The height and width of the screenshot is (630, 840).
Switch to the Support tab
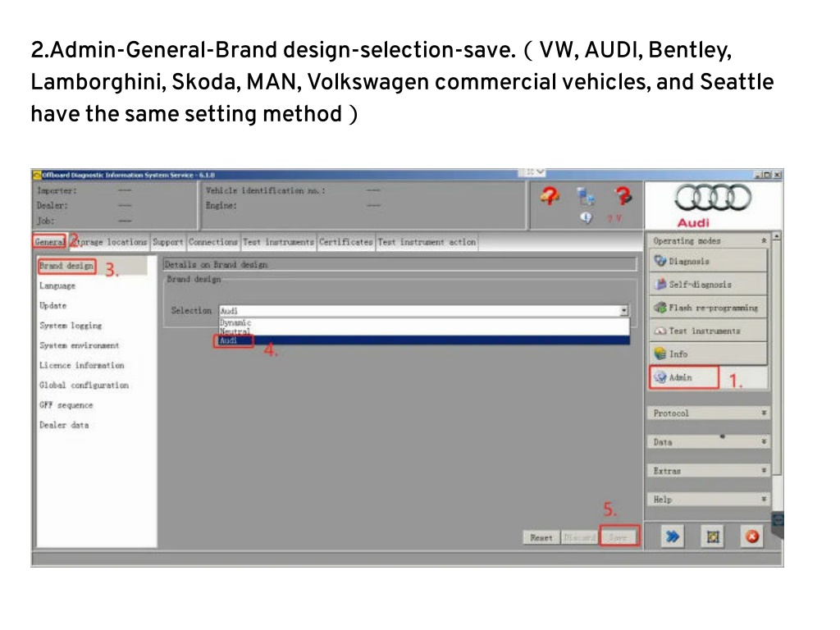pos(167,242)
